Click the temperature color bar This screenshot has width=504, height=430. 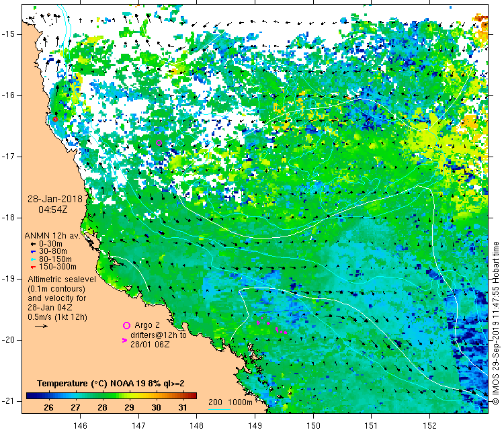pyautogui.click(x=112, y=396)
